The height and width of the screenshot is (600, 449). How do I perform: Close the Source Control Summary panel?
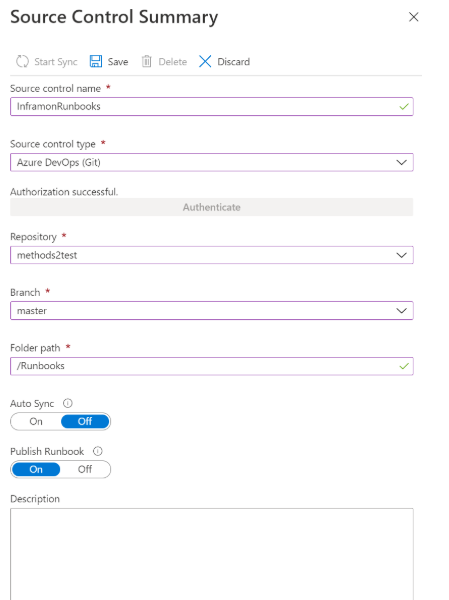(413, 17)
